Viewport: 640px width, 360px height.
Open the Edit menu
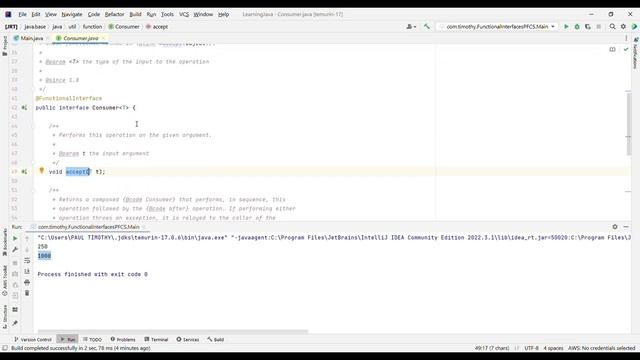pos(36,14)
